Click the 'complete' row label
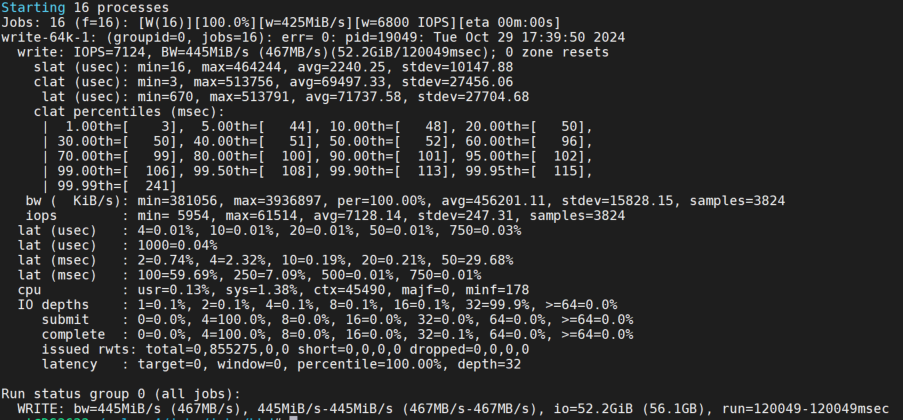Screen dimensions: 903x420 [73, 334]
